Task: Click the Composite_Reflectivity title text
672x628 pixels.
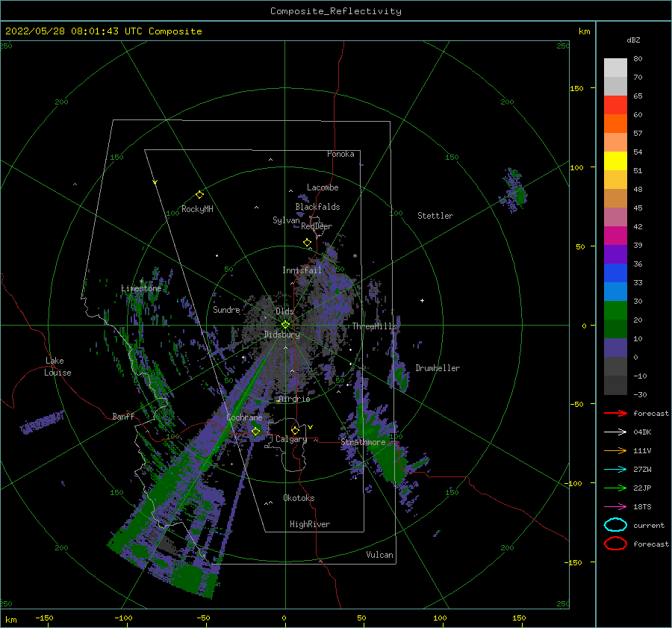Action: 336,11
